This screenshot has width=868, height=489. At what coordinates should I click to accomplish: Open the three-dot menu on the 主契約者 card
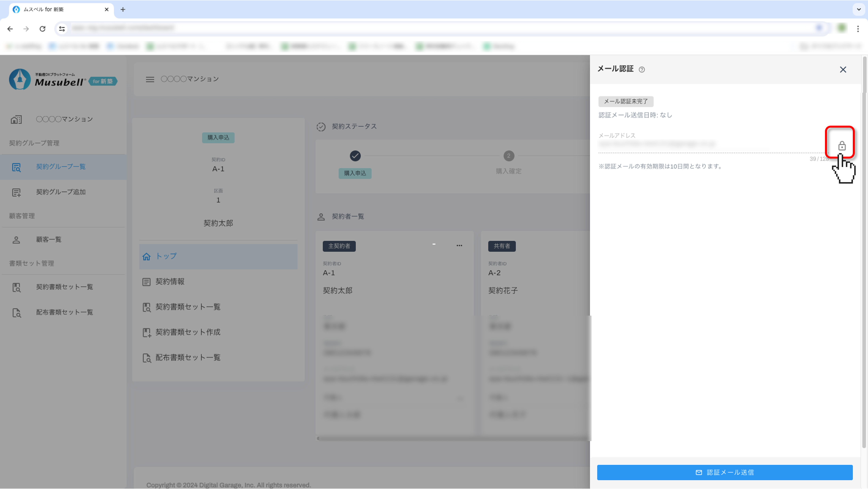tap(459, 245)
